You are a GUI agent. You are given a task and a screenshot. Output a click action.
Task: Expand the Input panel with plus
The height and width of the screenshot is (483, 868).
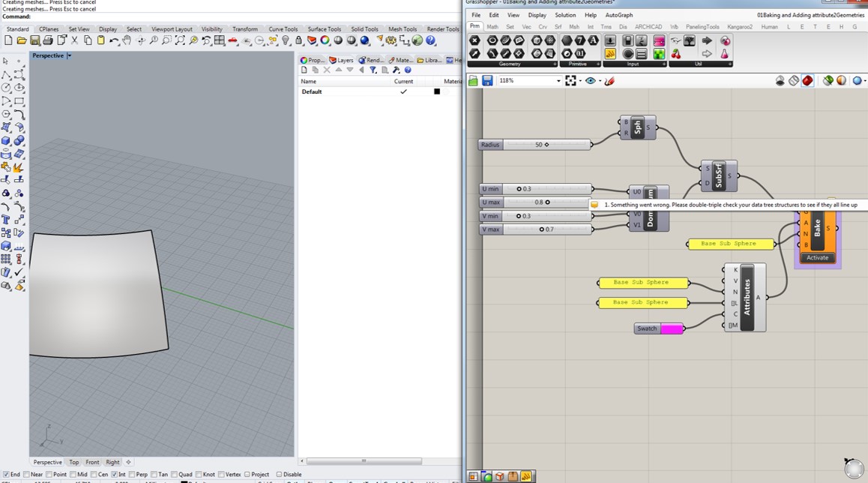[664, 64]
